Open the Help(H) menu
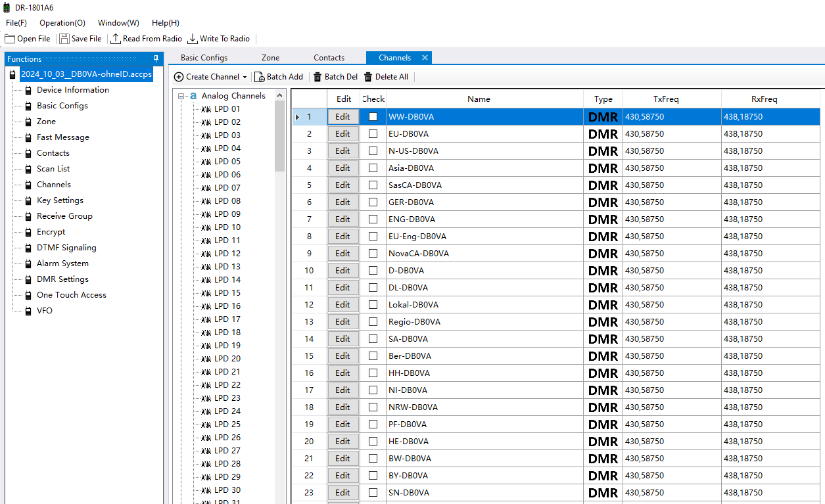The height and width of the screenshot is (504, 825). [166, 23]
